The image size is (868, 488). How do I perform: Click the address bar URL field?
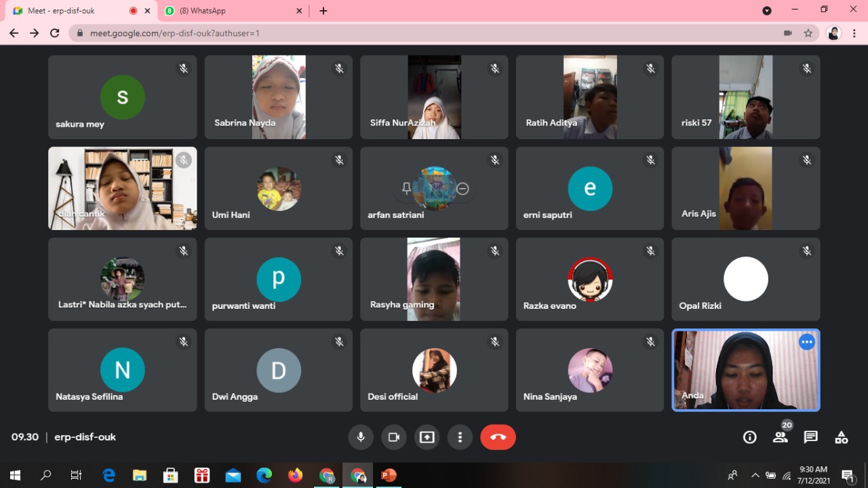pos(407,33)
